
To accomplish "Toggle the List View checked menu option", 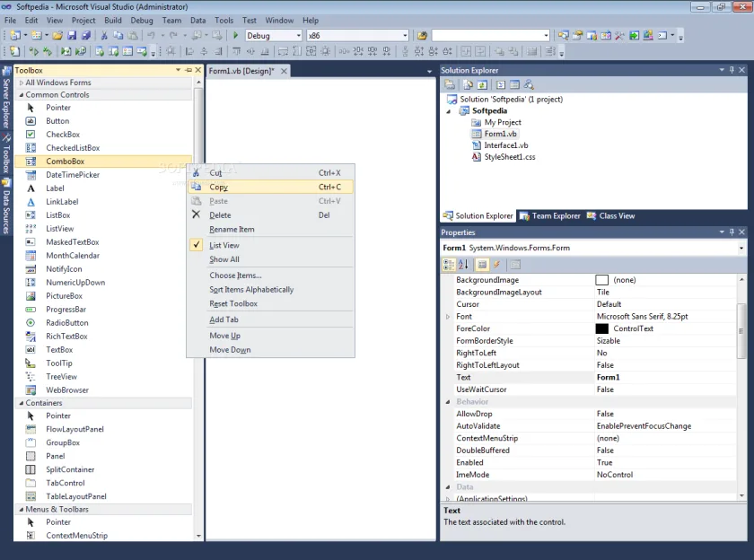I will click(224, 245).
